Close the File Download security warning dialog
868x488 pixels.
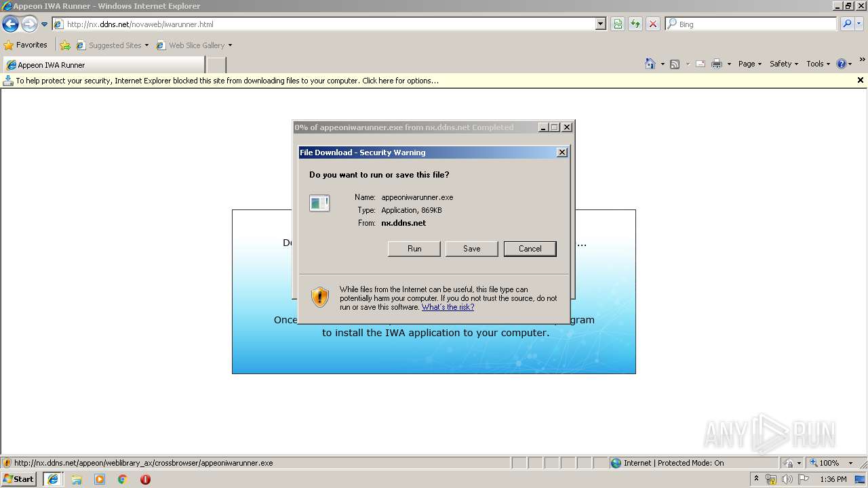point(562,152)
